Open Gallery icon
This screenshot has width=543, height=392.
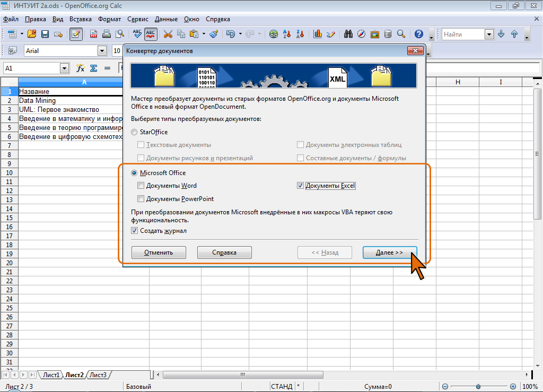375,34
